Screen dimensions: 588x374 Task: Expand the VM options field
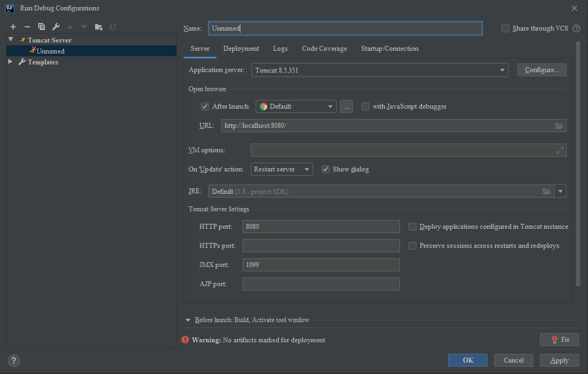(x=560, y=150)
